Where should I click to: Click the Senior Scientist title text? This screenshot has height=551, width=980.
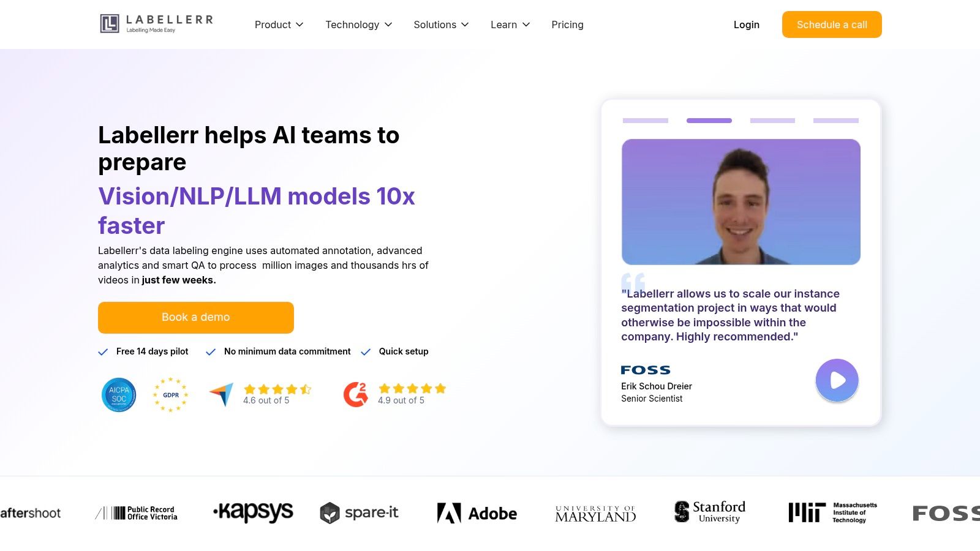pos(652,399)
